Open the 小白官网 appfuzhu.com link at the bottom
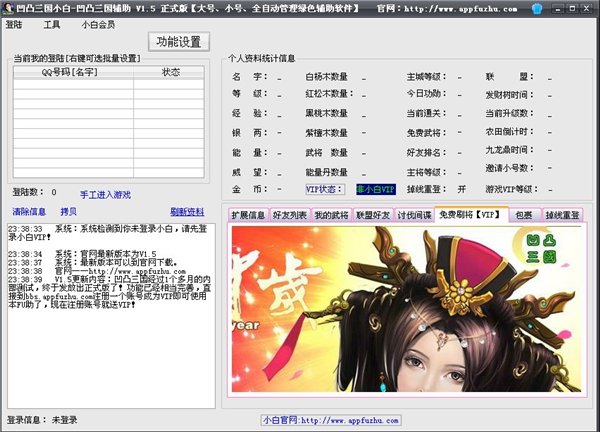The image size is (600, 432). (x=331, y=420)
